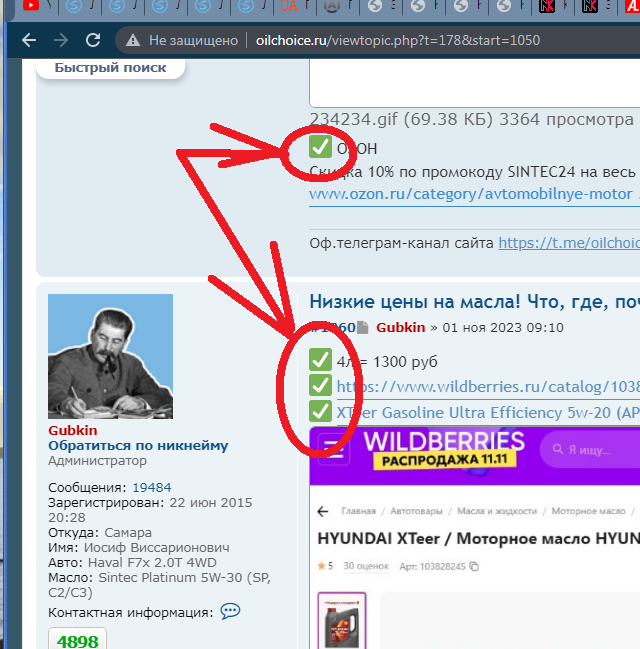640x649 pixels.
Task: Click the 'Оф.телеграм-канал сайта' text
Action: click(x=402, y=243)
